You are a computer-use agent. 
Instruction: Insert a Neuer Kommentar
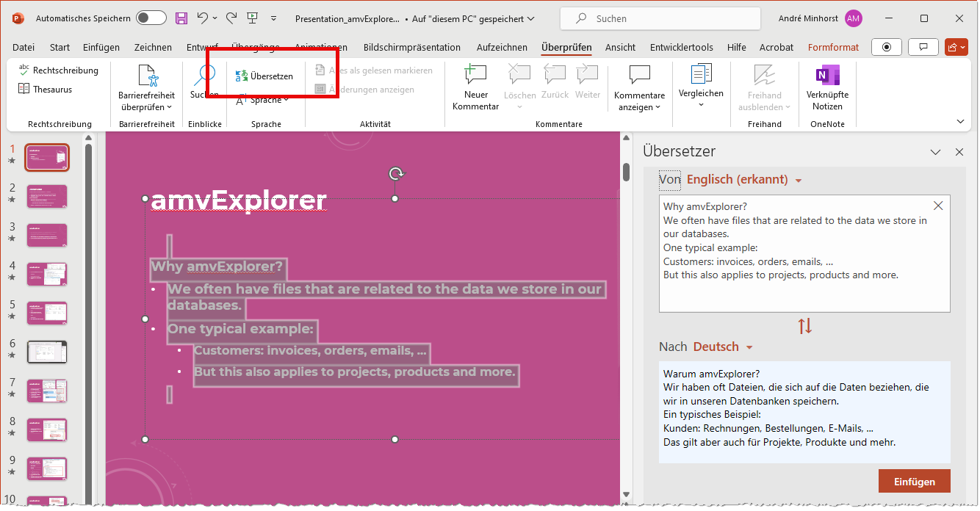[x=475, y=87]
